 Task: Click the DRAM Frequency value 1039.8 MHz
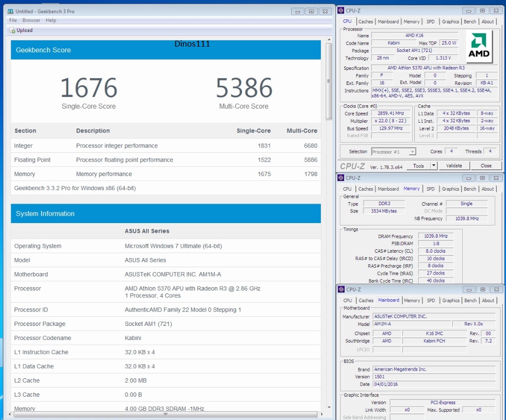click(x=436, y=236)
